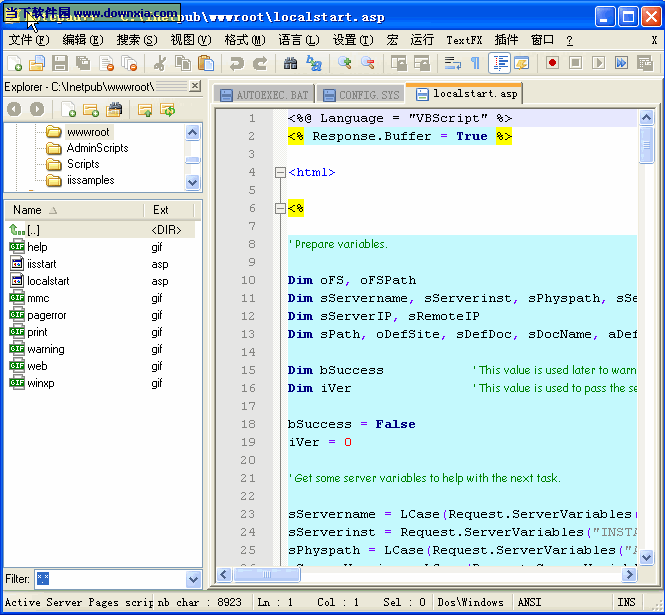The image size is (665, 615).
Task: Click the Explorer panel's folder refresh icon
Action: point(167,109)
